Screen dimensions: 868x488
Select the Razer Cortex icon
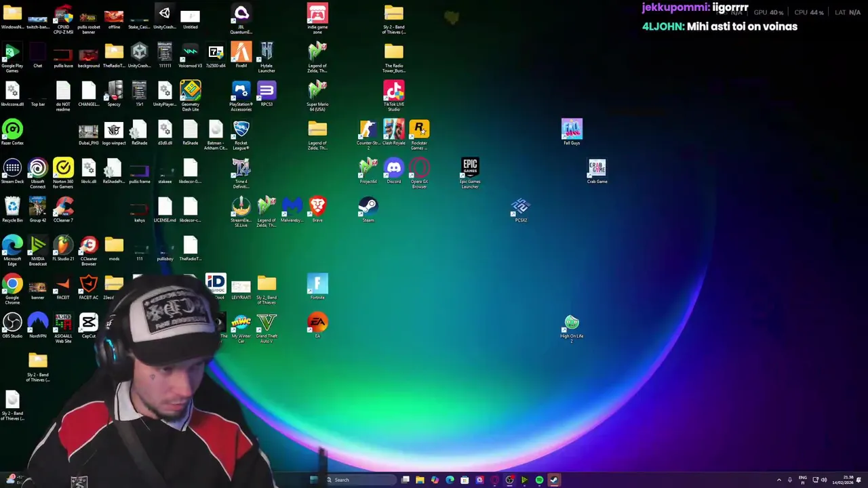click(12, 132)
